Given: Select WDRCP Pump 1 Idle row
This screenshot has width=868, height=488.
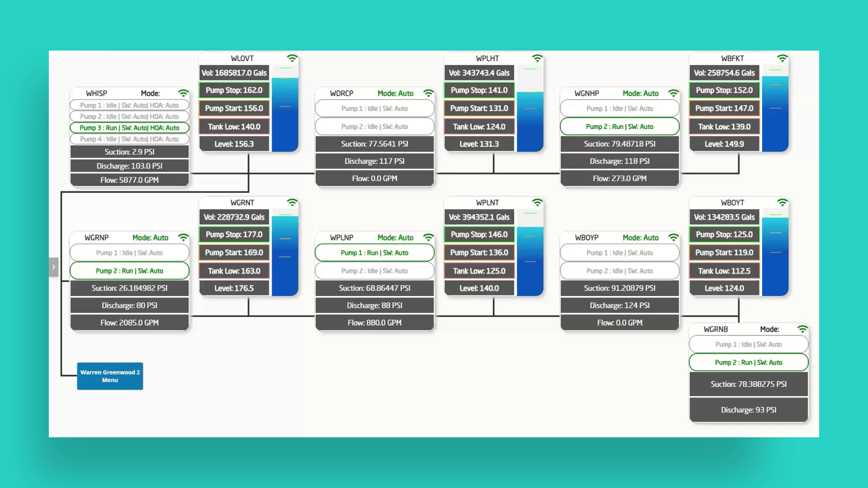Looking at the screenshot, I should (x=374, y=108).
